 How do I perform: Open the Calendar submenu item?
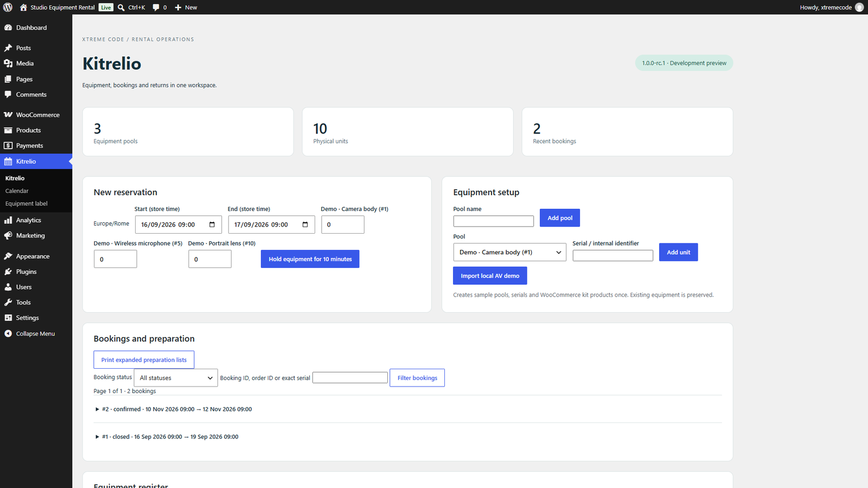point(17,191)
